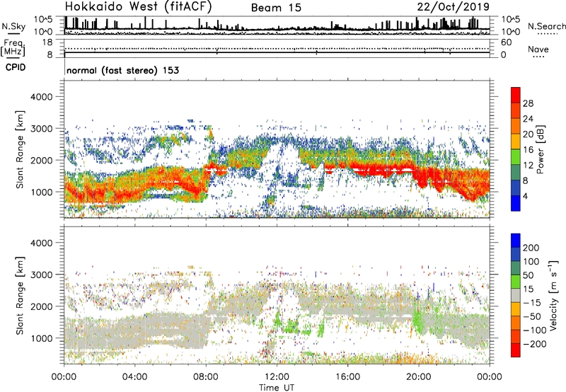This screenshot has width=566, height=392.
Task: Click the 18 tick on the frequency axis
Action: 47,42
